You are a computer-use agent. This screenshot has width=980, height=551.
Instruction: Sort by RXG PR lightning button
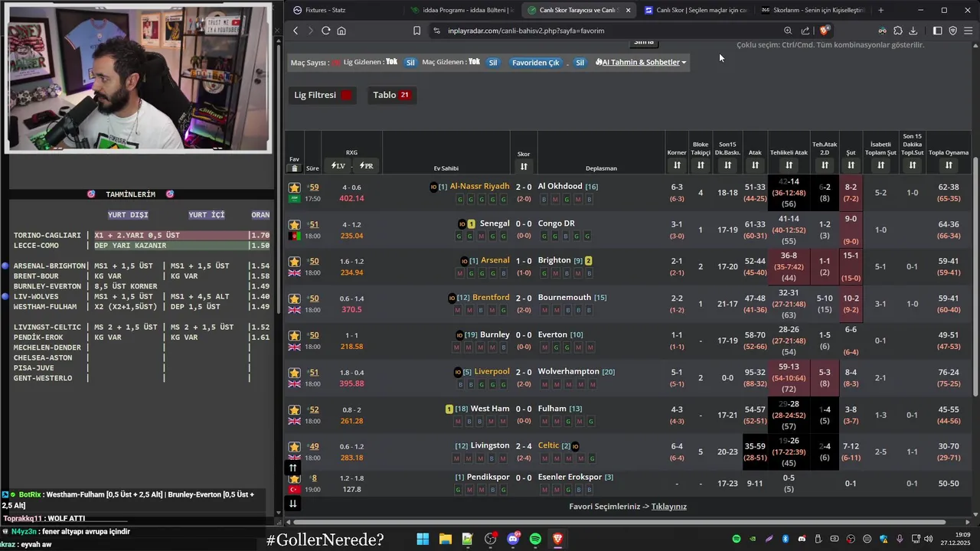[x=366, y=165]
